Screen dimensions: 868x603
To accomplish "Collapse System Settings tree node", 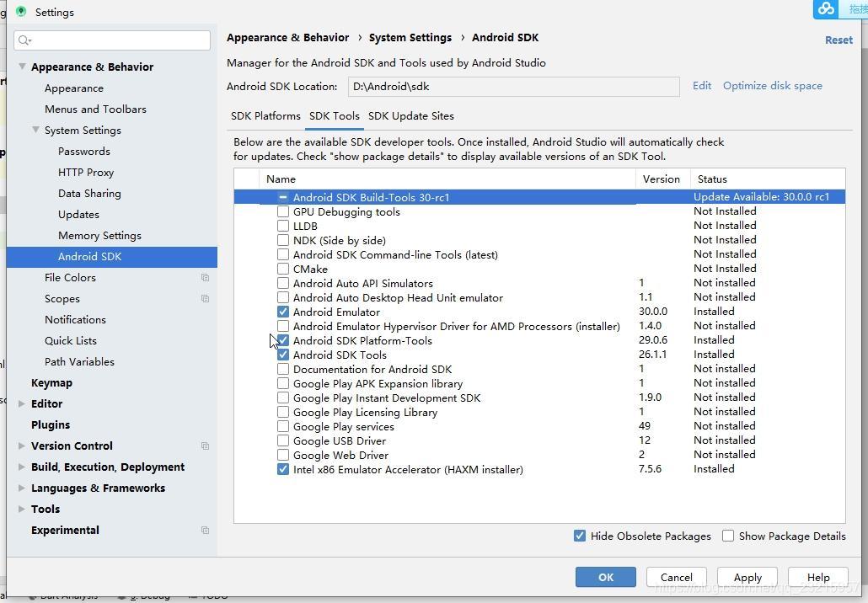I will [35, 130].
